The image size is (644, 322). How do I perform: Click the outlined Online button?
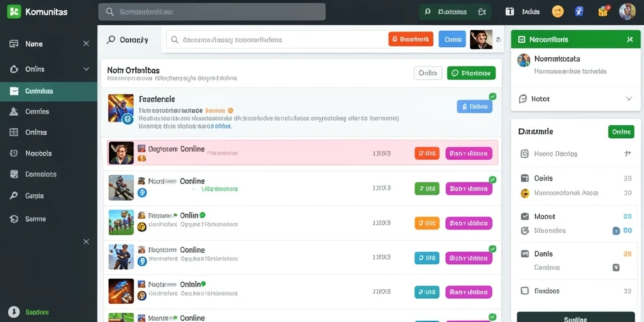(x=428, y=73)
